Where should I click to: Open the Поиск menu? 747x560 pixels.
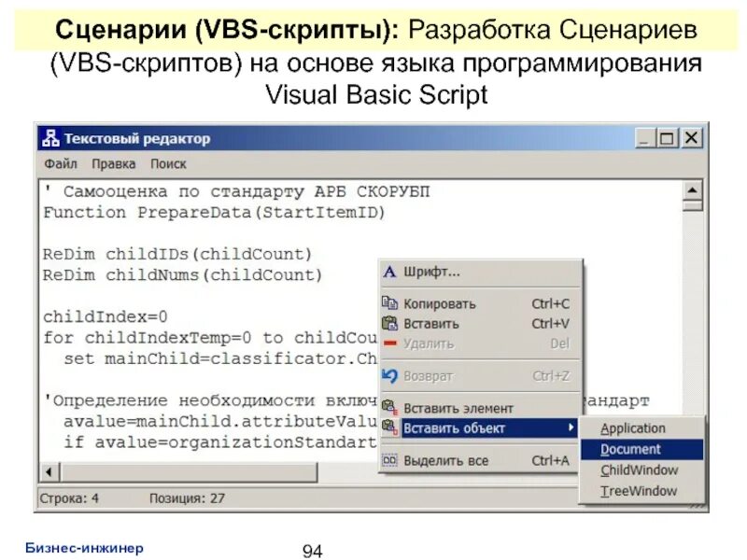pyautogui.click(x=168, y=164)
